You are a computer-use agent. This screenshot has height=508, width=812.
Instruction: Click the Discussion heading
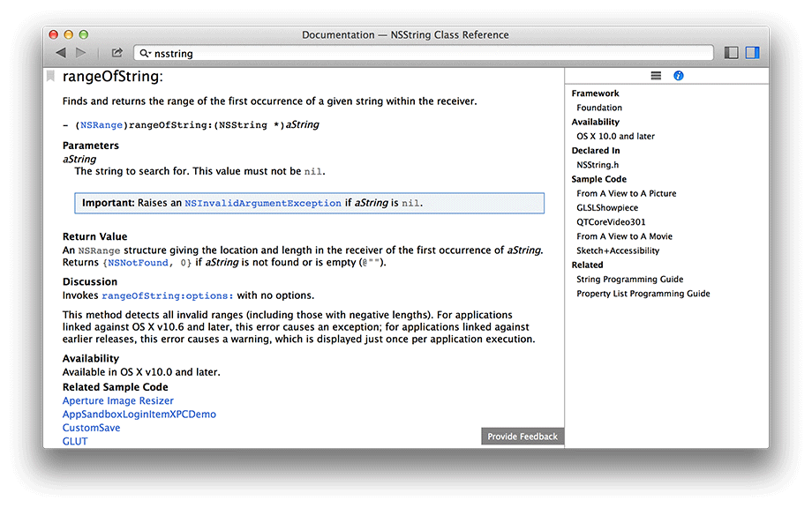click(x=90, y=282)
